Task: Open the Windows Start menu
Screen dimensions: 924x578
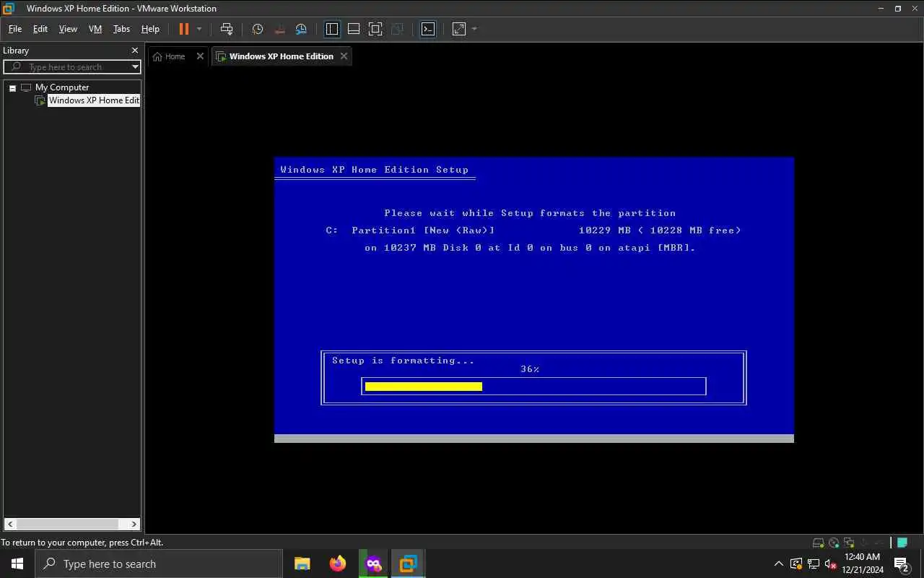Action: coord(17,564)
